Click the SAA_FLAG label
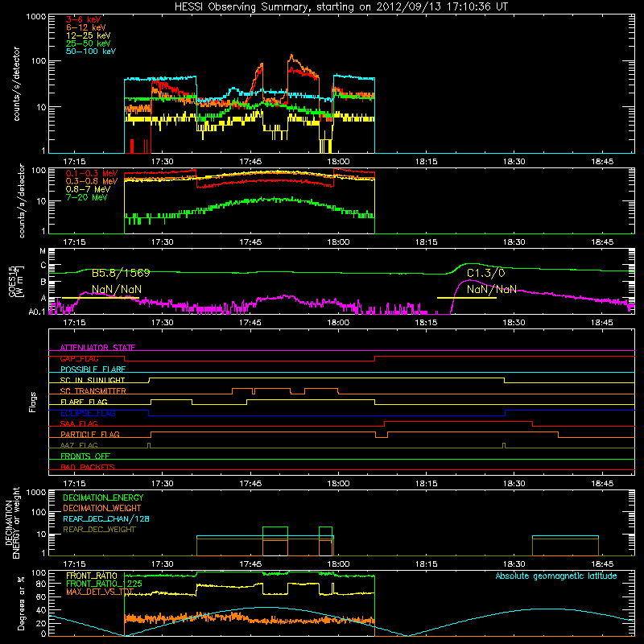Image resolution: width=644 pixels, height=644 pixels. [x=79, y=423]
